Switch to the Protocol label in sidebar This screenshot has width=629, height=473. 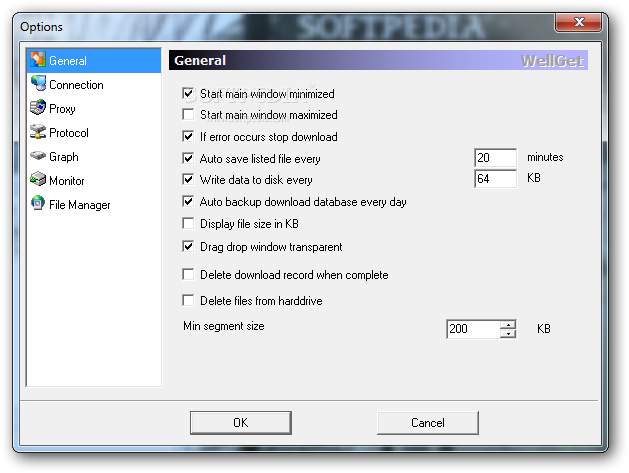(x=69, y=133)
